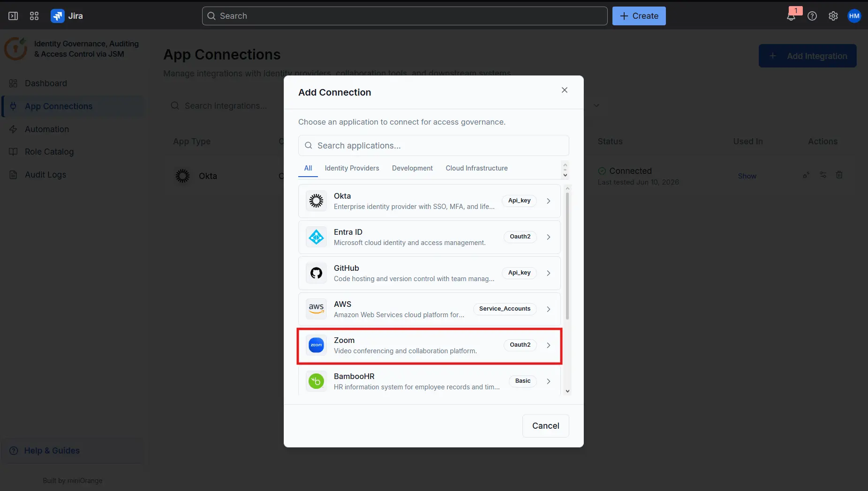Click the Oauth2 badge on Entra ID row

point(520,237)
